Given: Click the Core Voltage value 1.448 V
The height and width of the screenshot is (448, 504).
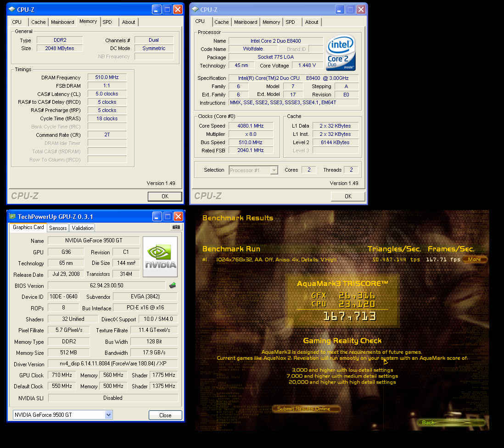Looking at the screenshot, I should 307,65.
